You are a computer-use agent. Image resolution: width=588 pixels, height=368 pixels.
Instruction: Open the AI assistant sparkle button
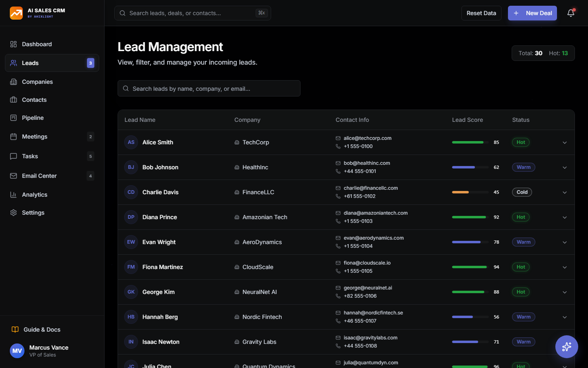567,347
